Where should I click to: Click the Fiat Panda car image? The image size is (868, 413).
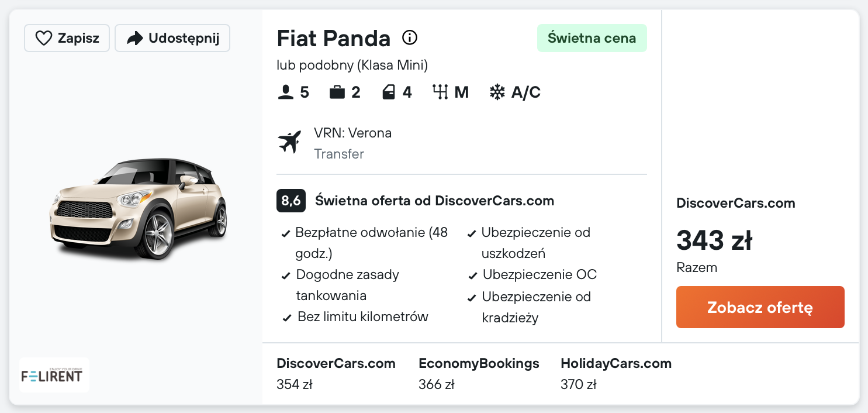pyautogui.click(x=138, y=209)
